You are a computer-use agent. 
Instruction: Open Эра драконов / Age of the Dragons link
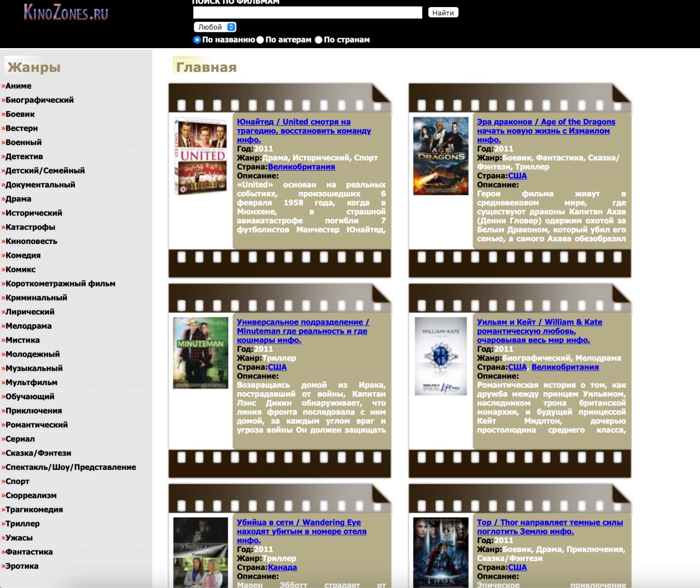pyautogui.click(x=546, y=131)
